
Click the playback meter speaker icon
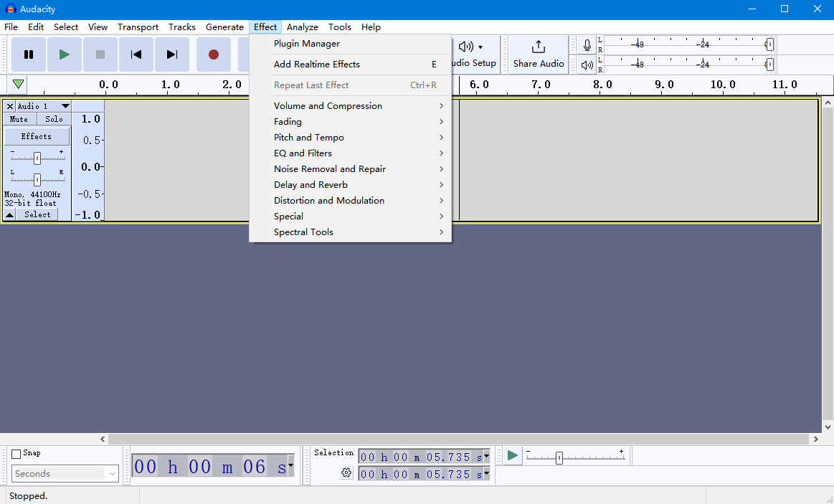coord(587,65)
